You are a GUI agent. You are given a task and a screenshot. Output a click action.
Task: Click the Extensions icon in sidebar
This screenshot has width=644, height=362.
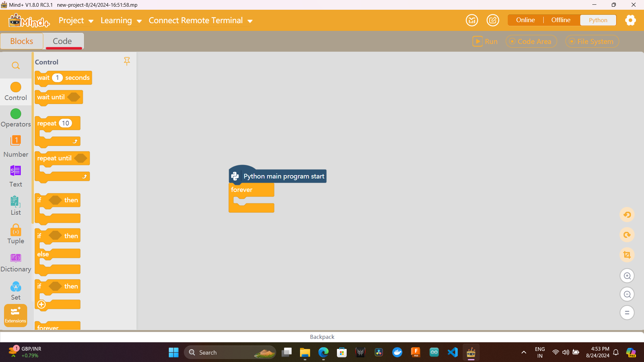pyautogui.click(x=15, y=315)
